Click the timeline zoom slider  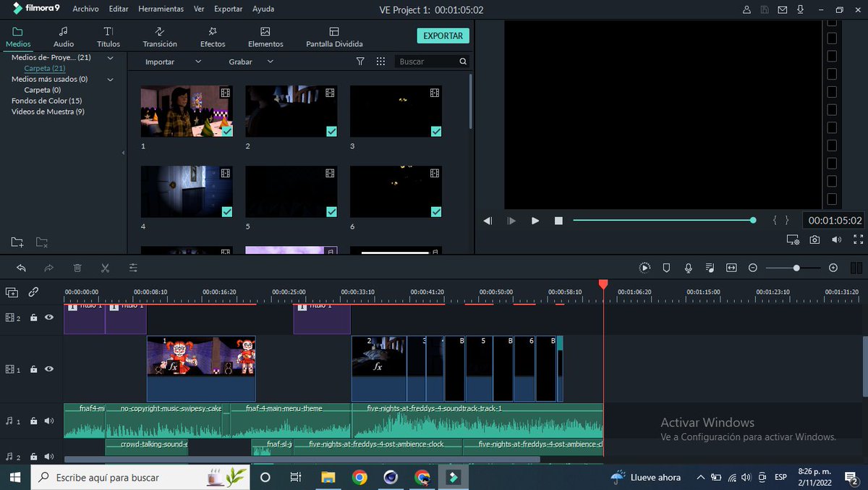(x=793, y=268)
